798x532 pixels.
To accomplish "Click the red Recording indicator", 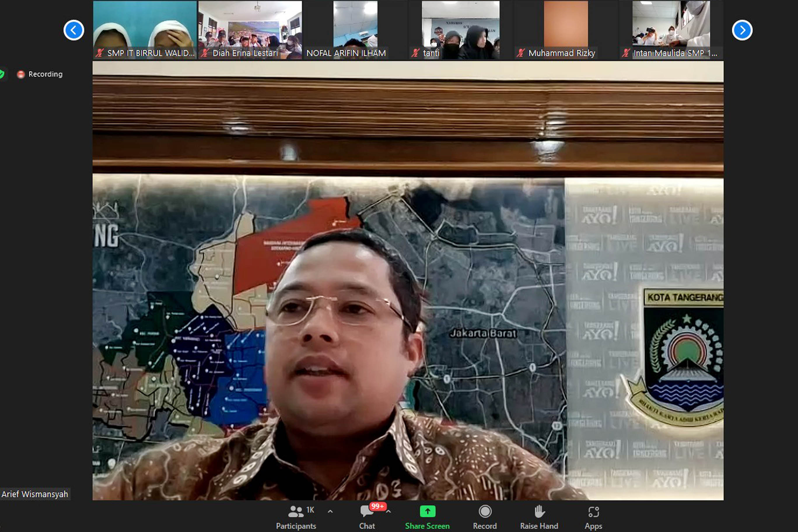I will tap(21, 74).
